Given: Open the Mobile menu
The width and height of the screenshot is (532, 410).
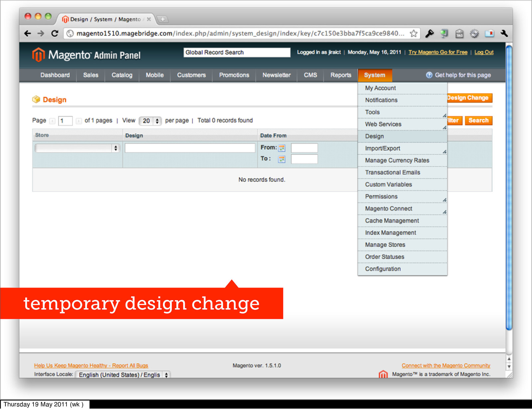Looking at the screenshot, I should point(155,75).
